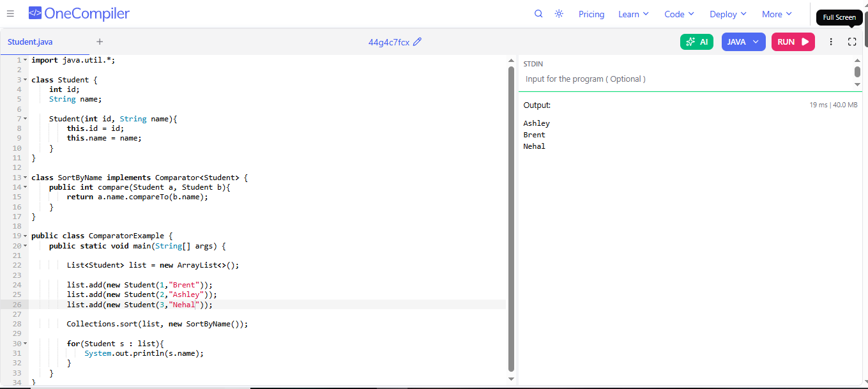Click the OneCompiler logo
The width and height of the screenshot is (868, 389).
click(x=79, y=13)
